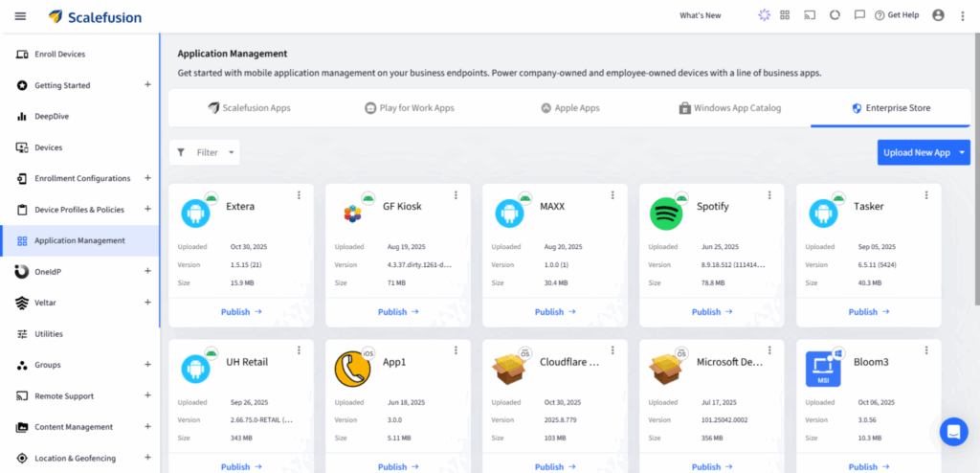
Task: Open the chat support bubble icon
Action: coord(953,432)
